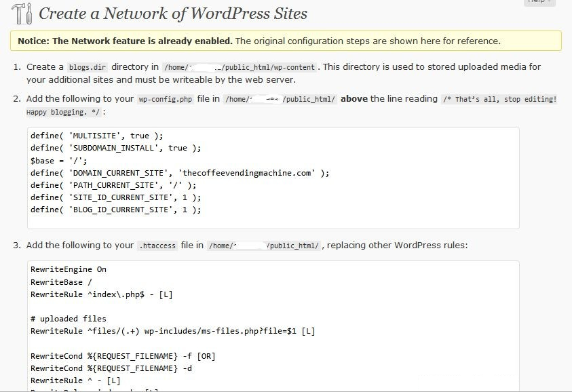
Task: Click the 'SITE_ID_CURRENT_SITE' define line
Action: click(x=115, y=197)
